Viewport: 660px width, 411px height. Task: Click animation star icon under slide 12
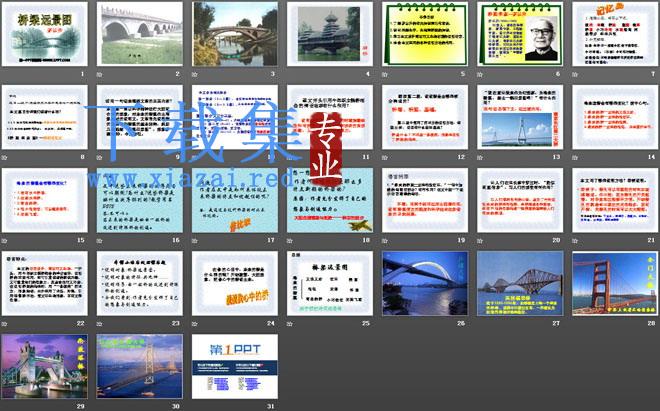coord(385,157)
